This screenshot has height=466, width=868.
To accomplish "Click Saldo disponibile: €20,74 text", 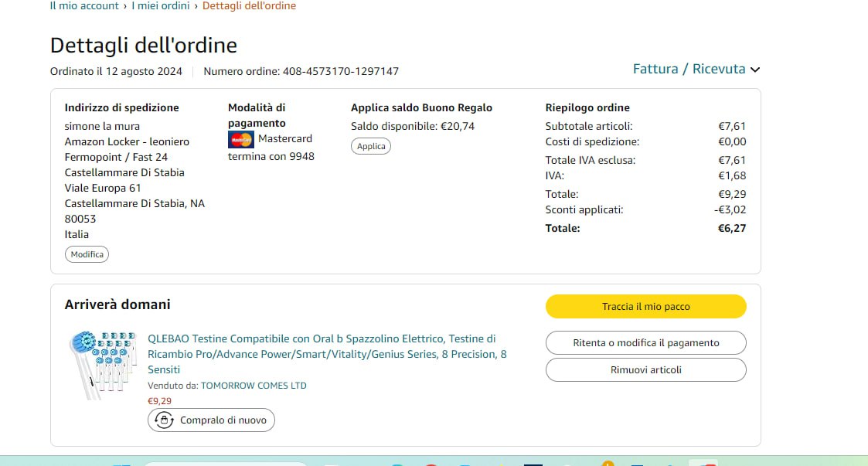I will coord(413,126).
